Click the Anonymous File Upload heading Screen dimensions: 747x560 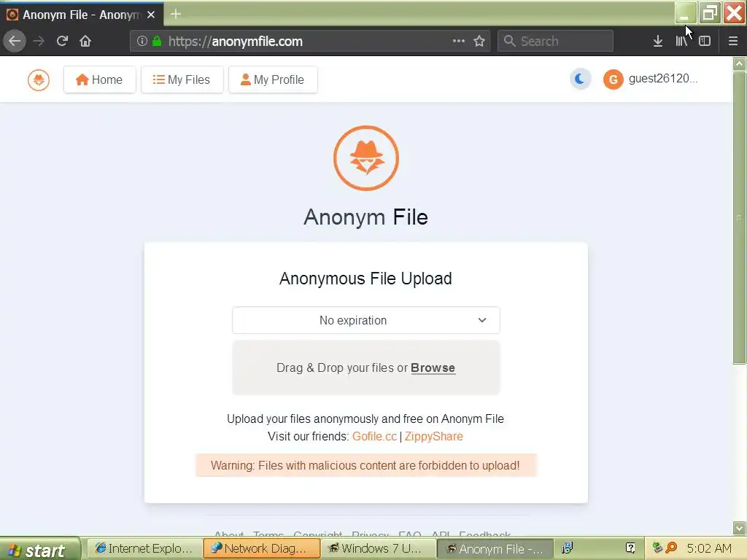click(x=366, y=279)
